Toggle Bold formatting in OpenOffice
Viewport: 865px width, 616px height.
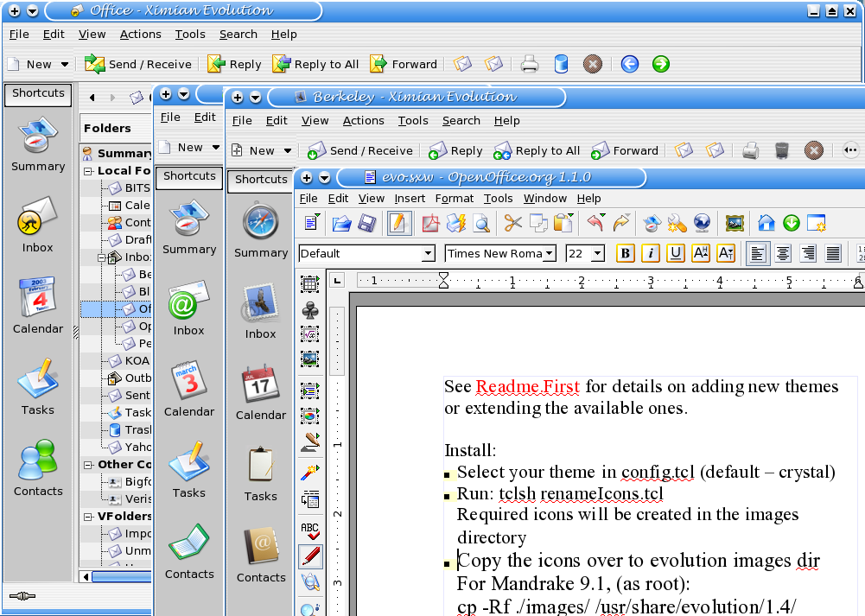(x=625, y=253)
